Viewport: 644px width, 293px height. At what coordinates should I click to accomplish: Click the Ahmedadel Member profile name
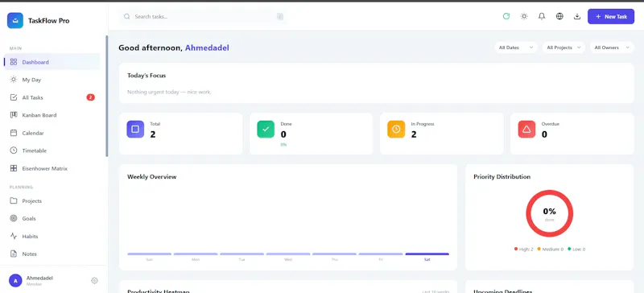point(39,281)
